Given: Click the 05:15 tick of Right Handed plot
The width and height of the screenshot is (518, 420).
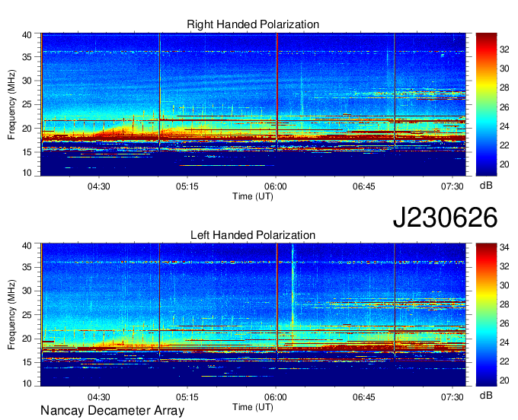Looking at the screenshot, I should (187, 186).
